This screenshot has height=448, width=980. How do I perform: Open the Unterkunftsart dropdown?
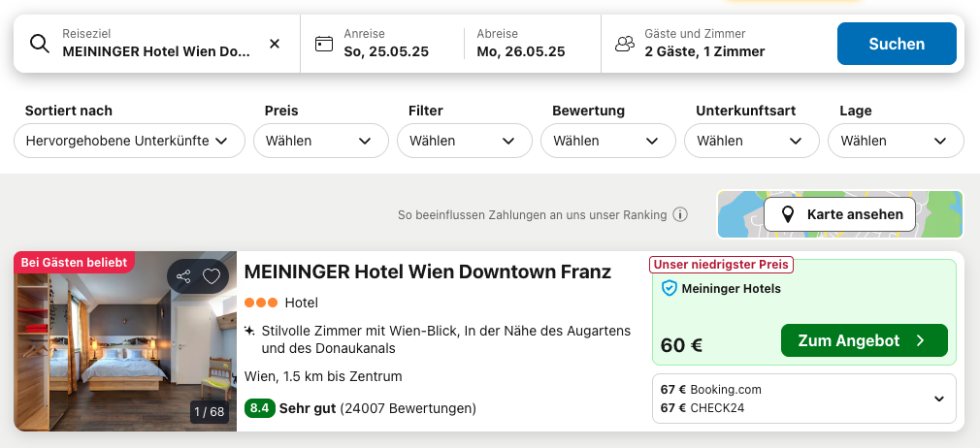tap(752, 141)
